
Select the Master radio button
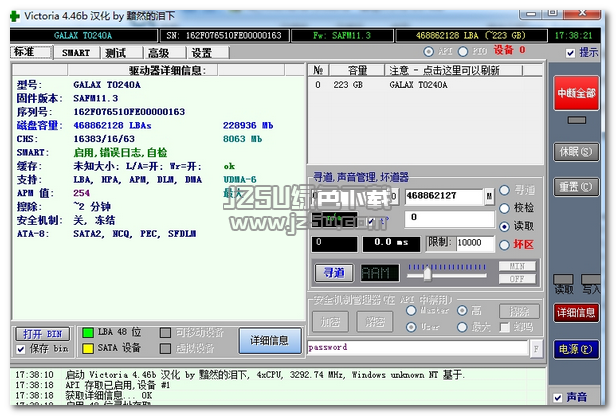coord(411,310)
